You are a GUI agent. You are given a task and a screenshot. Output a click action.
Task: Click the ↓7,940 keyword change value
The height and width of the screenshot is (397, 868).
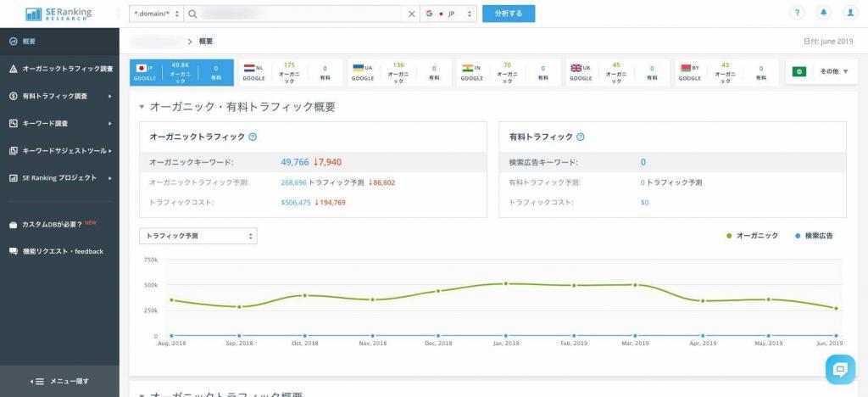(327, 162)
